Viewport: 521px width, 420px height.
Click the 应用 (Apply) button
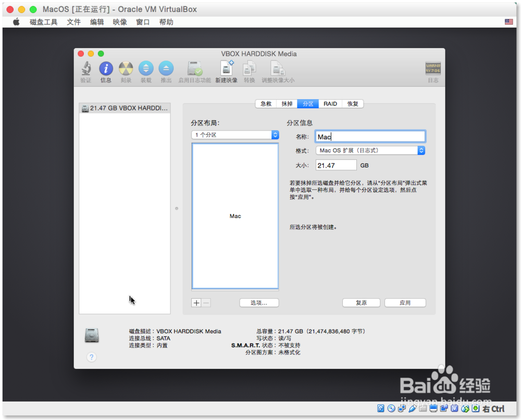tap(405, 302)
